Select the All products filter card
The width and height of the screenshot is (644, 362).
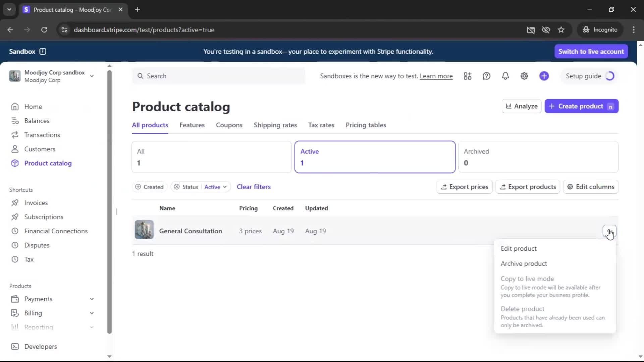[211, 157]
